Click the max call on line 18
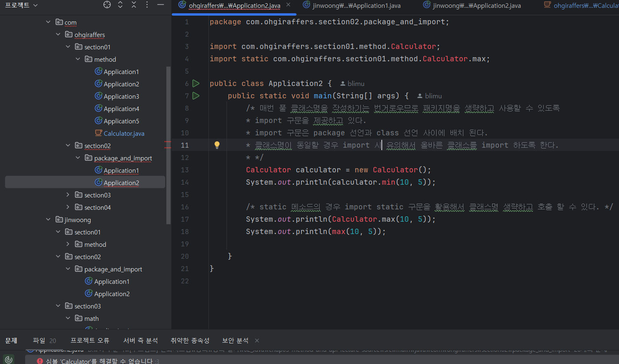This screenshot has width=619, height=364. [339, 232]
